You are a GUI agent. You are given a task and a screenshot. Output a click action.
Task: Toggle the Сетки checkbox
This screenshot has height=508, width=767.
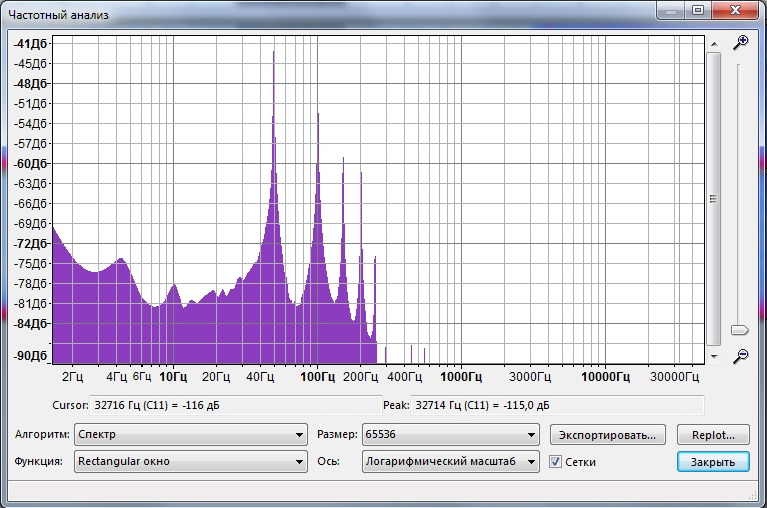[556, 462]
